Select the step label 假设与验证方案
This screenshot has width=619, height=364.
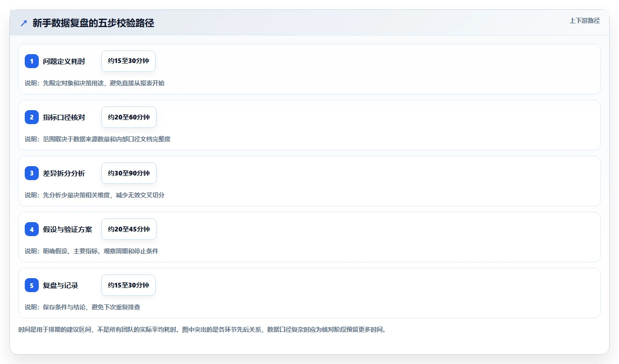68,229
